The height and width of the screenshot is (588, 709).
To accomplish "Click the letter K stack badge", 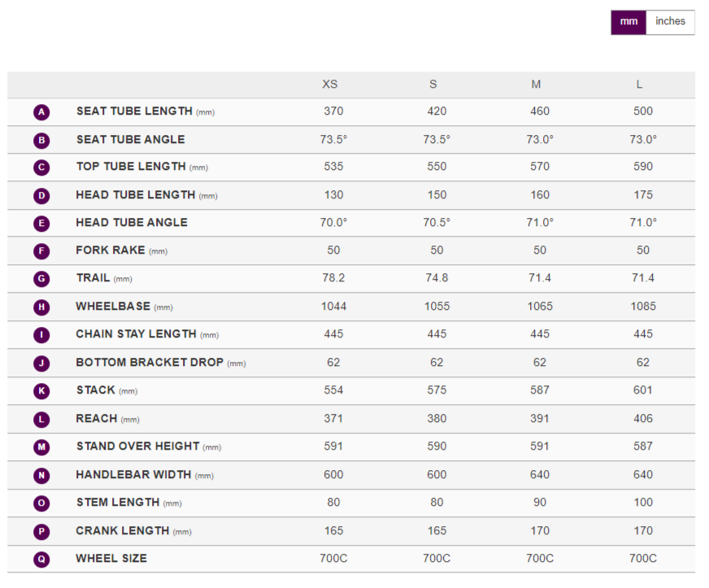I will click(x=41, y=391).
